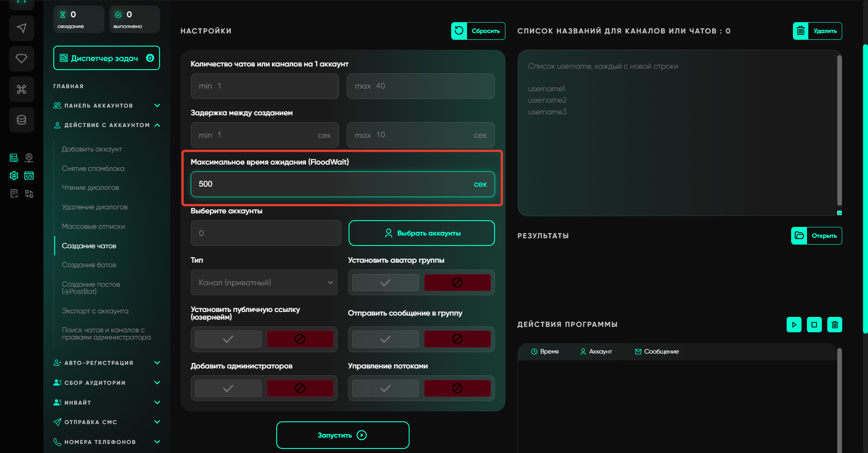The image size is (868, 453).
Task: Enable the Установить аватар группы checkmark option
Action: point(385,283)
